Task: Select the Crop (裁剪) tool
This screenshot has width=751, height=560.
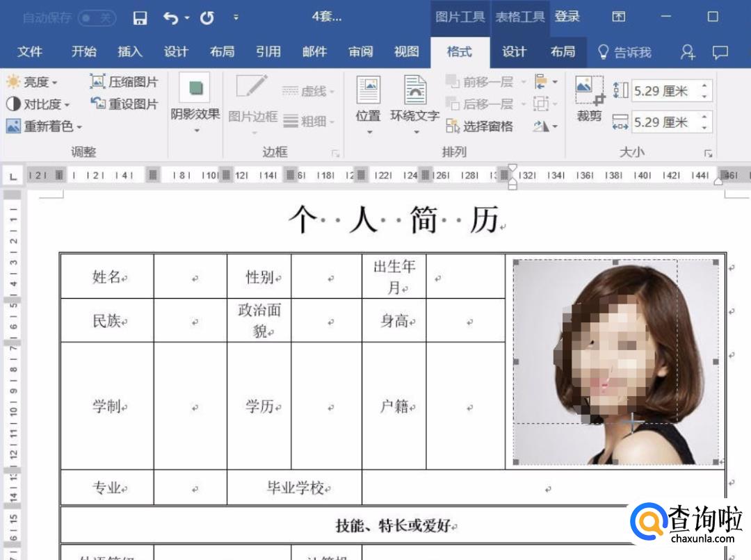Action: click(589, 99)
